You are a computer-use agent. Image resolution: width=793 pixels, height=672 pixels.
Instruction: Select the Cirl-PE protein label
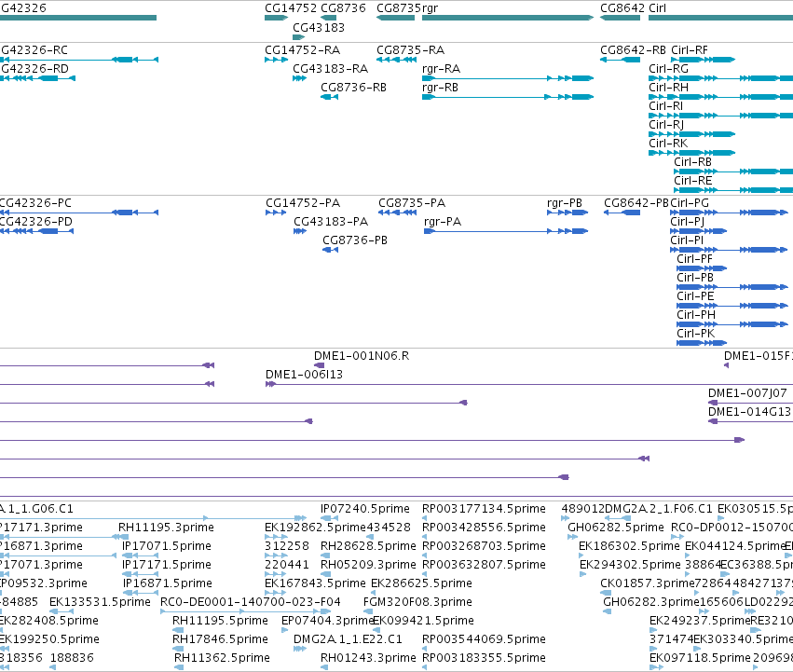[695, 296]
